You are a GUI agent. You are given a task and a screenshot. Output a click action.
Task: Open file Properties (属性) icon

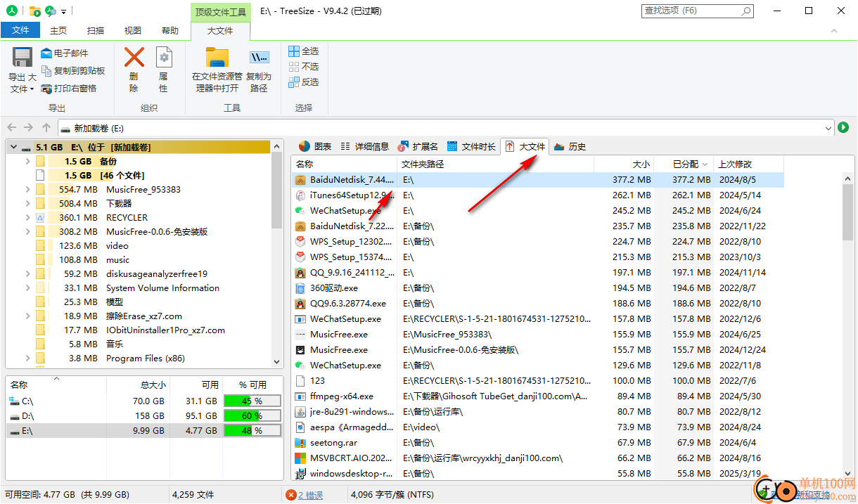163,57
